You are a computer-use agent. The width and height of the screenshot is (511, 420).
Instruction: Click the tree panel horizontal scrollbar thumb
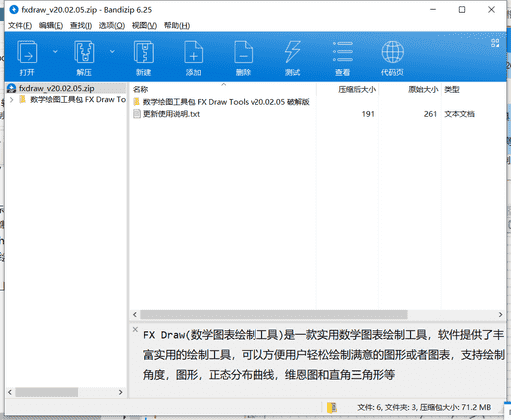point(47,392)
